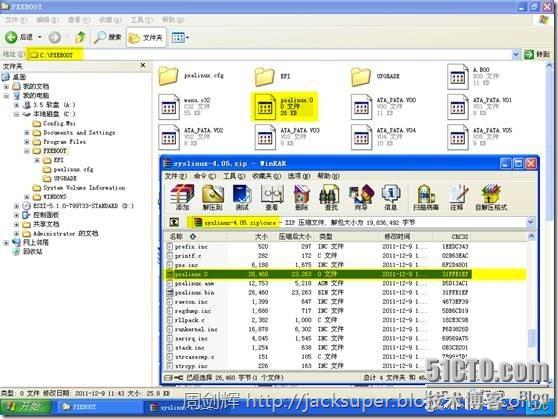Viewport: 558px width, 419px height.
Task: Click the C:\PXEBOOT address field
Action: (269, 54)
